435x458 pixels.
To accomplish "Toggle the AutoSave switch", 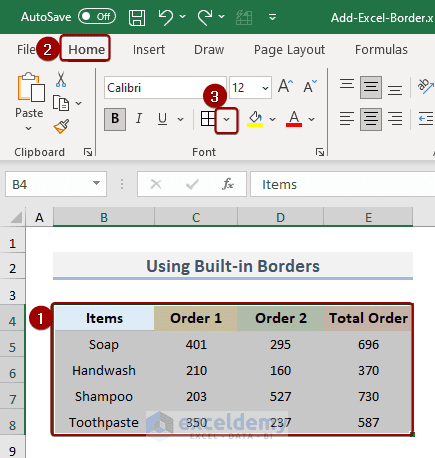I will 97,16.
